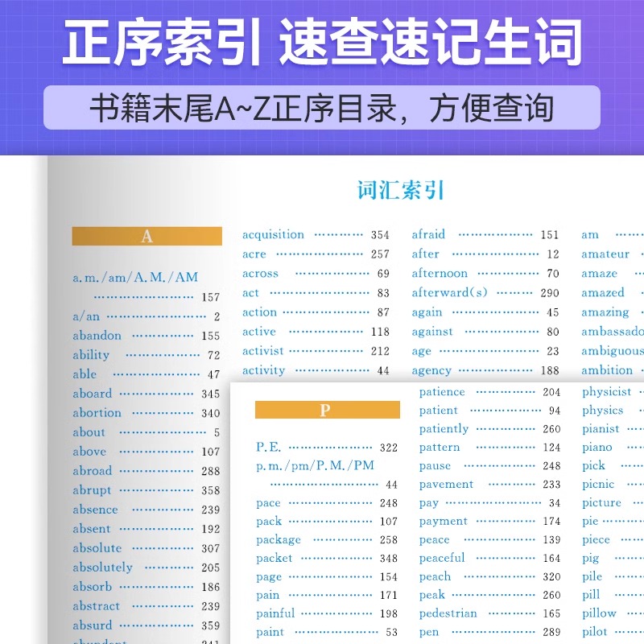Select the word absolutely in column A

pyautogui.click(x=103, y=568)
